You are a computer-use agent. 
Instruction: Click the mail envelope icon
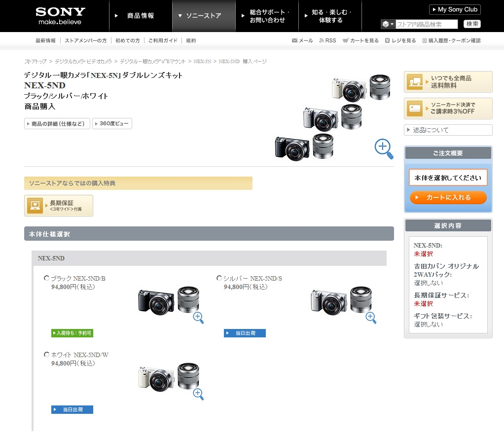[x=294, y=40]
